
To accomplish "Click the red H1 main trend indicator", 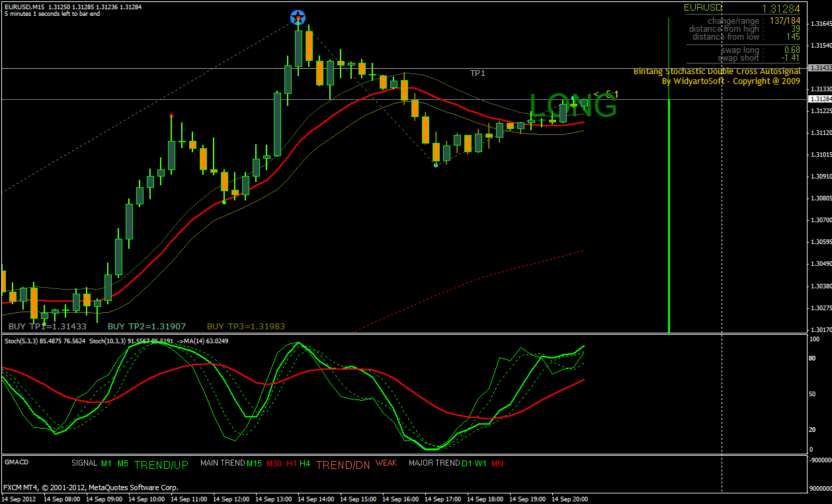I will click(x=292, y=463).
